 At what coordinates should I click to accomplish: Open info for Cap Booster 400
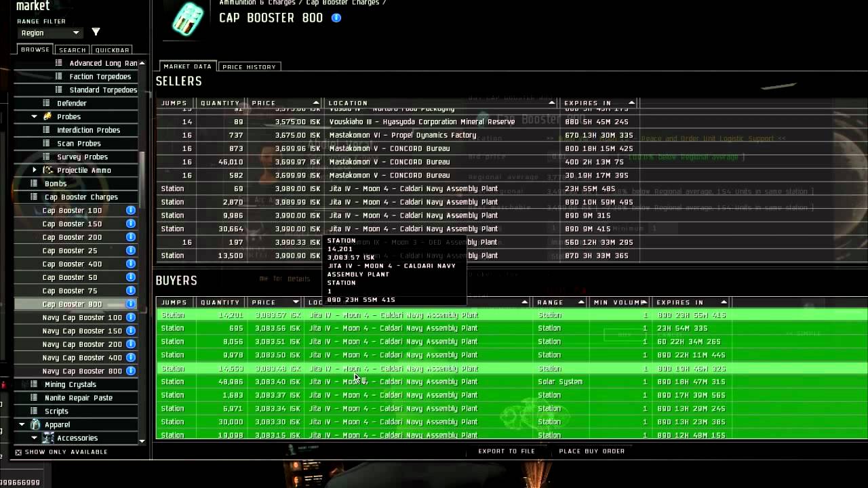pyautogui.click(x=131, y=264)
